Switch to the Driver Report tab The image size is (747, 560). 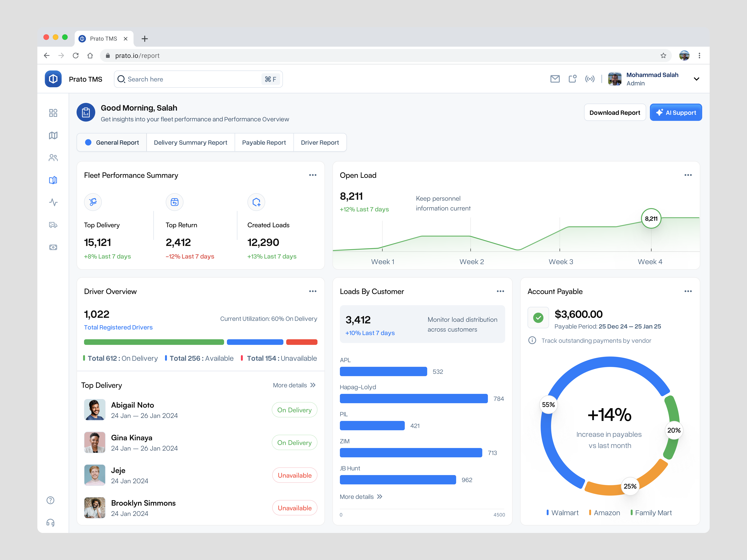pyautogui.click(x=320, y=142)
